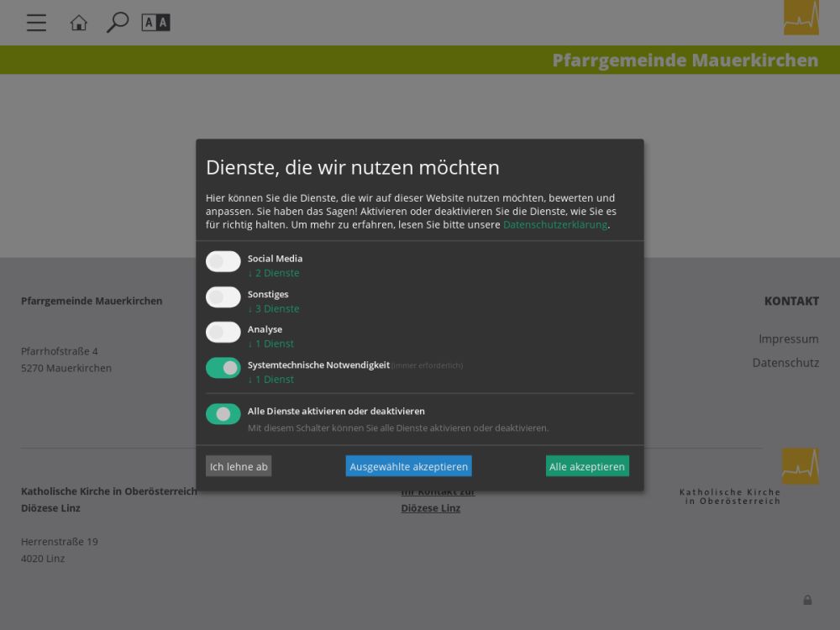Enable the Social Media toggle
840x630 pixels.
click(223, 262)
